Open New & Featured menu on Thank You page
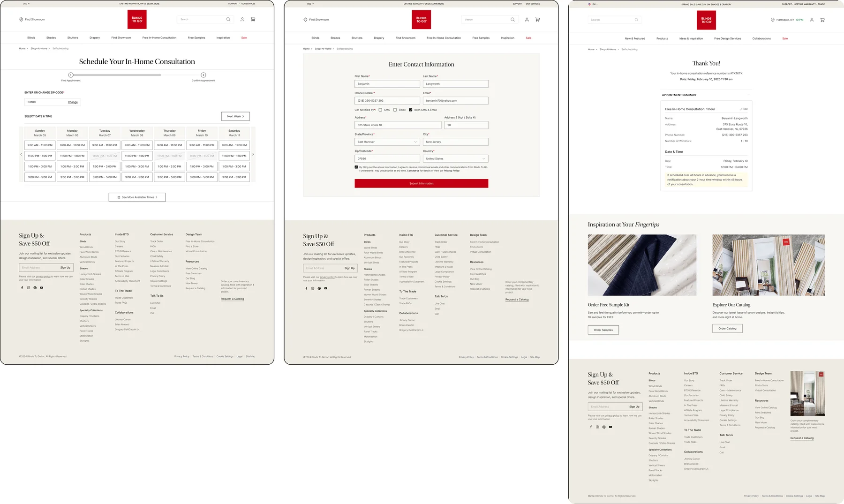 point(635,38)
